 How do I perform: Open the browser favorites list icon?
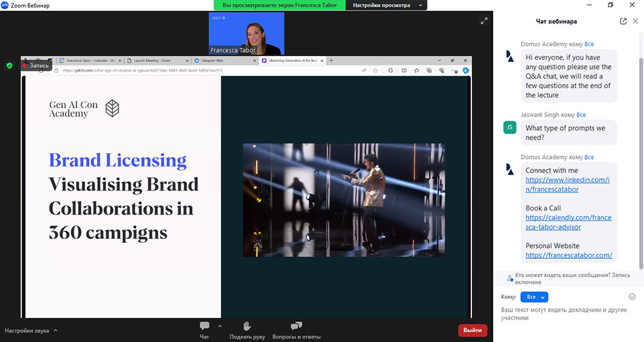tap(417, 71)
